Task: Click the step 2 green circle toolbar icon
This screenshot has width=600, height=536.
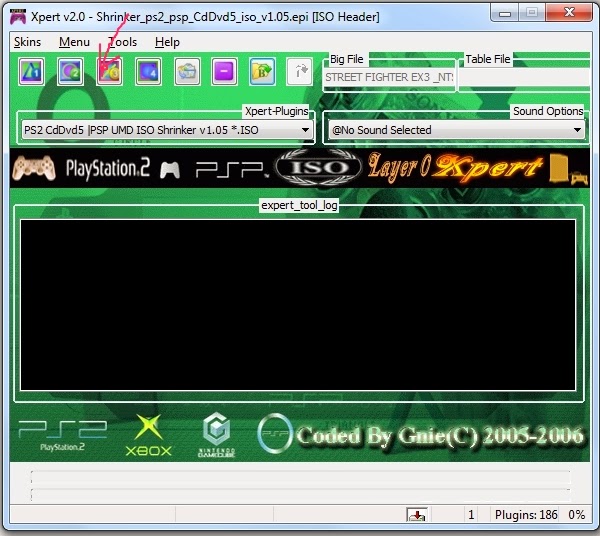Action: click(x=70, y=72)
